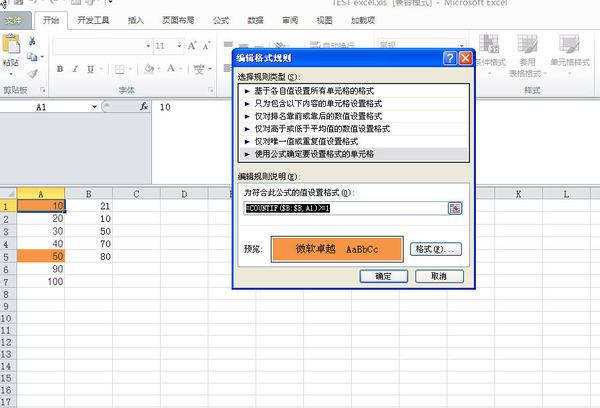Switch to the 审阅 tab
Image resolution: width=600 pixels, height=408 pixels.
(290, 20)
